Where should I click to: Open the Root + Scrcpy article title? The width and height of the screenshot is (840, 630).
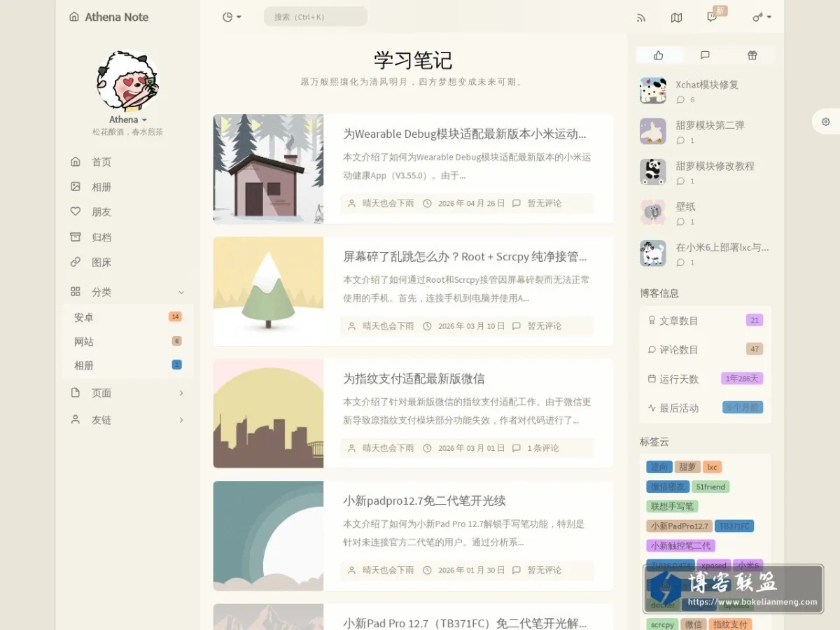(465, 256)
